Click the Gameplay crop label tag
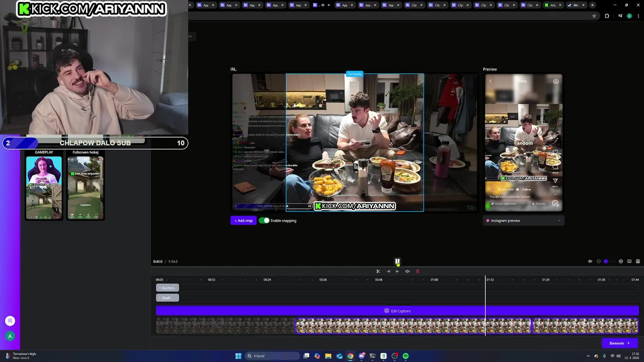This screenshot has height=362, width=644. (x=354, y=74)
